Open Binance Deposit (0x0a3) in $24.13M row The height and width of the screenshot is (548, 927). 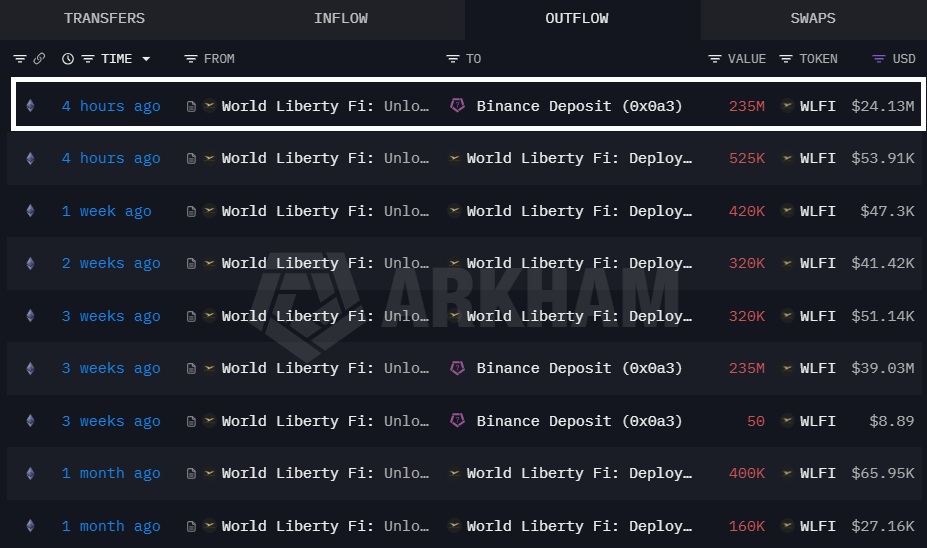tap(579, 106)
